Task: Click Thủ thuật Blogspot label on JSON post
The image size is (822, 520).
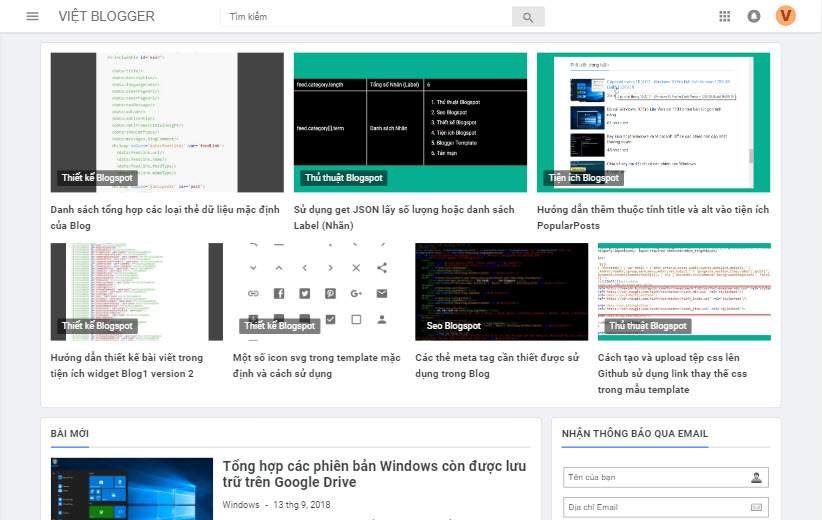Action: pos(344,178)
